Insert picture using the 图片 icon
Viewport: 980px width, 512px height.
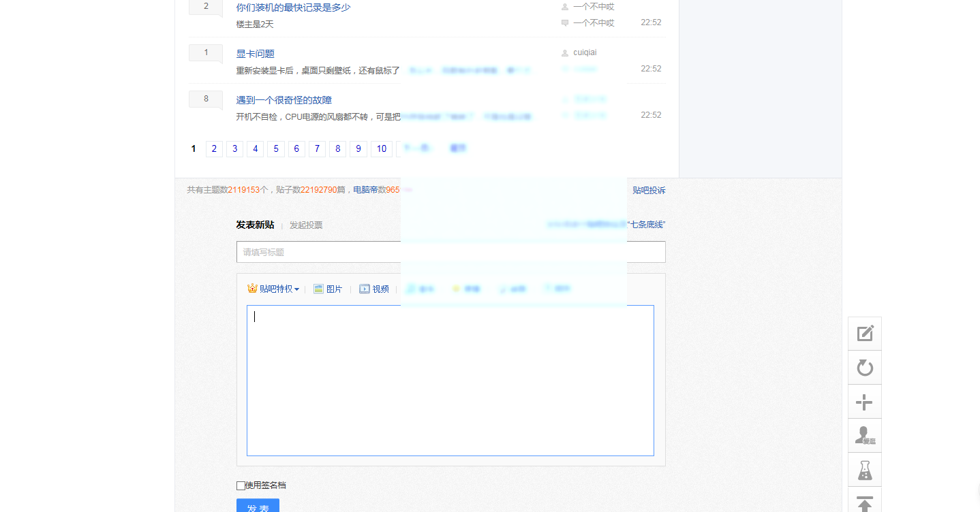318,289
